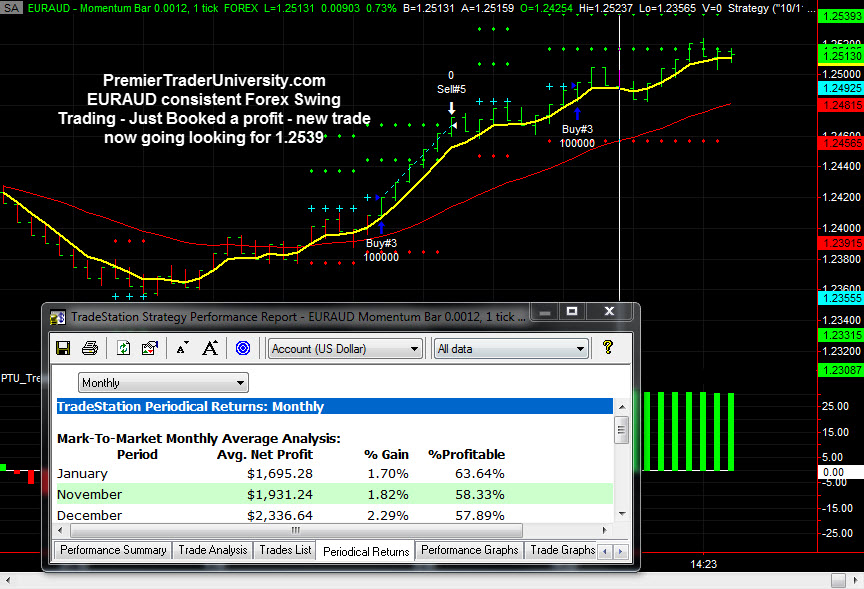Viewport: 864px width, 589px height.
Task: Click the 1.24925 cyan price label
Action: pyautogui.click(x=841, y=88)
